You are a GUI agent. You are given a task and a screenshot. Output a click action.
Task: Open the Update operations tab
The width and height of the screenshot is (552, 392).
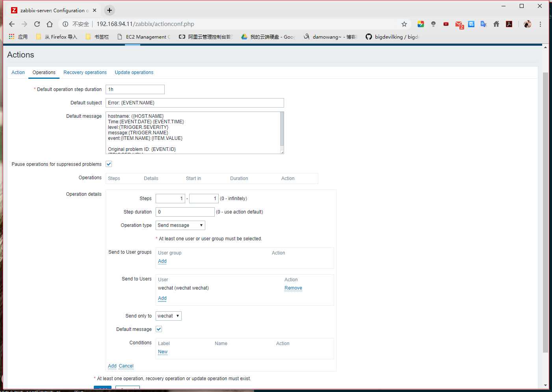pyautogui.click(x=134, y=72)
